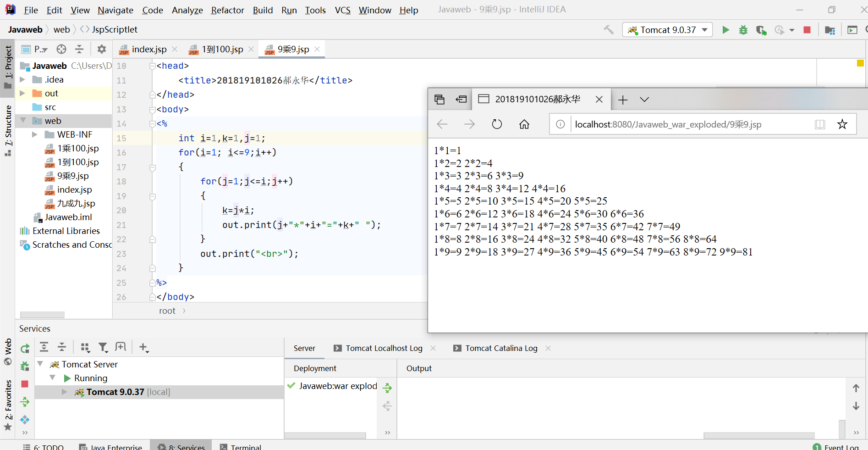Viewport: 868px width, 450px height.
Task: Open the Project Structure icon in the toolbar
Action: [x=830, y=30]
